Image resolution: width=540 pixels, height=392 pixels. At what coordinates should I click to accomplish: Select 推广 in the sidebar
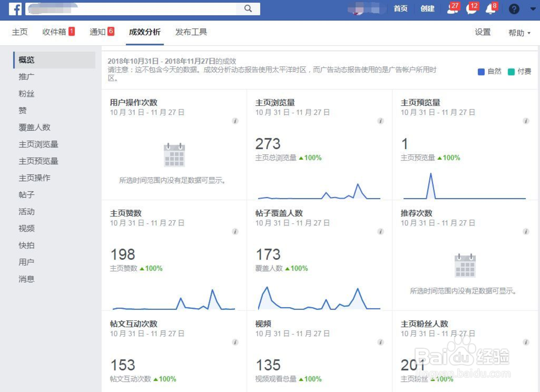26,77
